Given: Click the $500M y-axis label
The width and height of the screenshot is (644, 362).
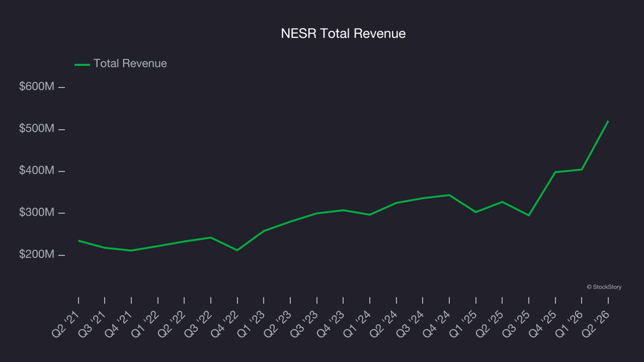Looking at the screenshot, I should pos(37,129).
